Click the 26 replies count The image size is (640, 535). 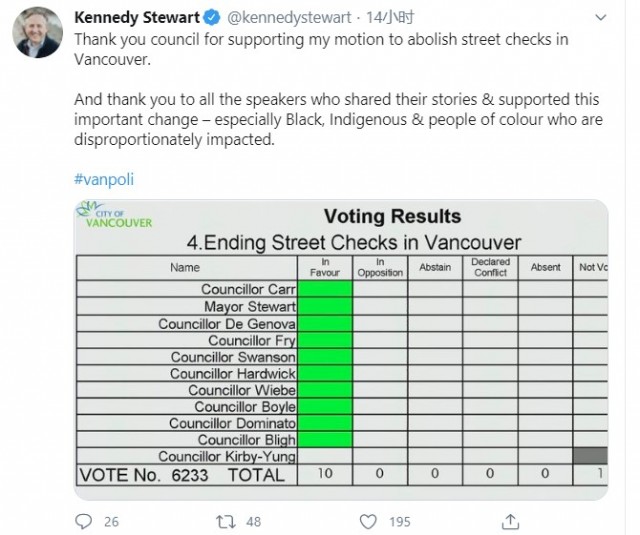(x=111, y=522)
